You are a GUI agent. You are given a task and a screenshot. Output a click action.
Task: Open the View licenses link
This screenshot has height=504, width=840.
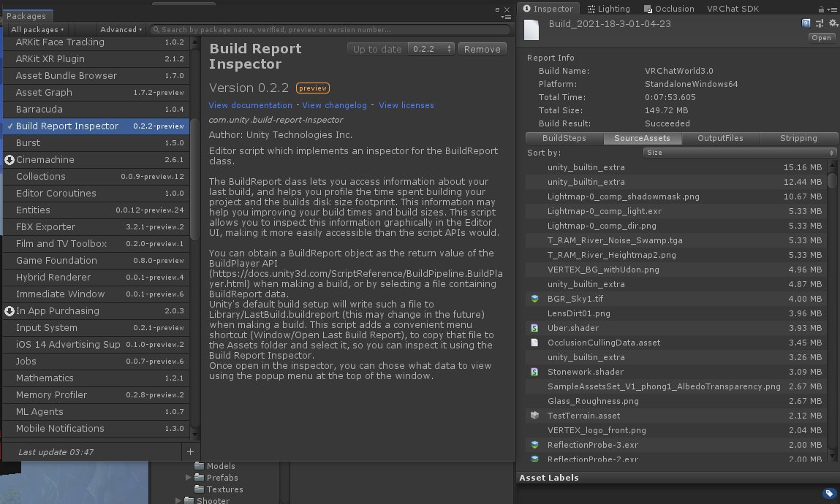406,105
